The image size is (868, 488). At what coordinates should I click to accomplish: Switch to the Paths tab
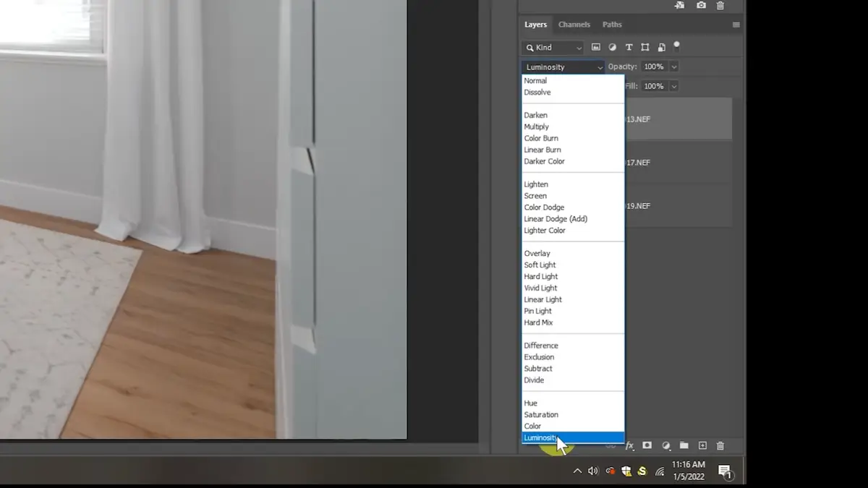point(612,24)
